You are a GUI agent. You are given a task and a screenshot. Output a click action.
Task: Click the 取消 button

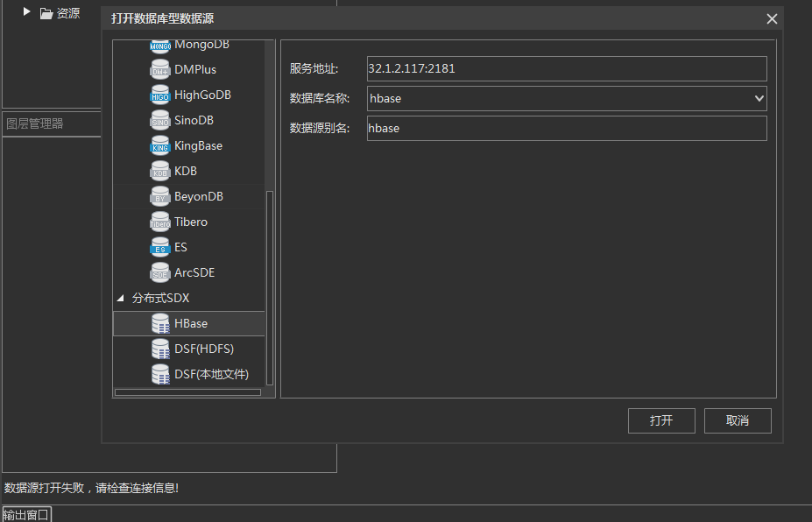pyautogui.click(x=738, y=420)
